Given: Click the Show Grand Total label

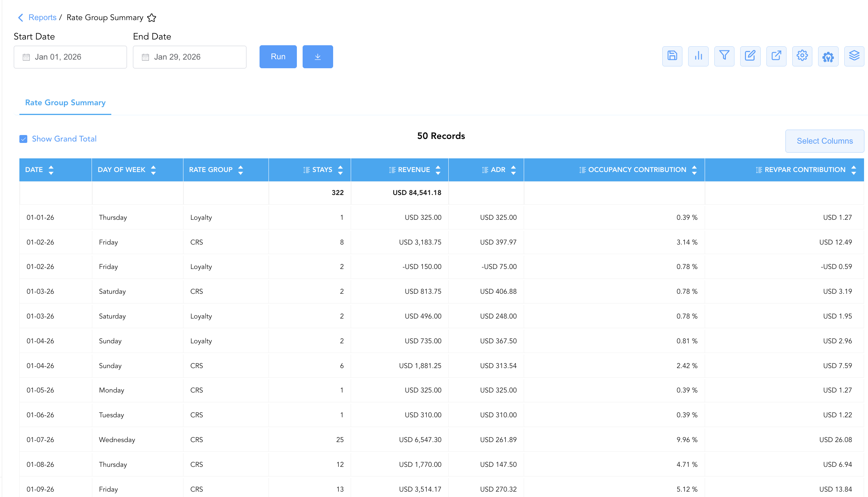Looking at the screenshot, I should (64, 139).
